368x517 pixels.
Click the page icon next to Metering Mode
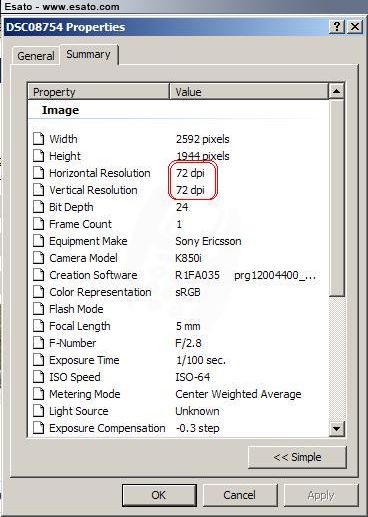tap(39, 394)
